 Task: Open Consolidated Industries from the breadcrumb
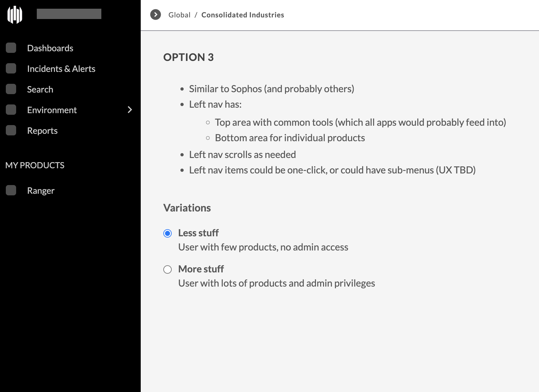(x=243, y=15)
